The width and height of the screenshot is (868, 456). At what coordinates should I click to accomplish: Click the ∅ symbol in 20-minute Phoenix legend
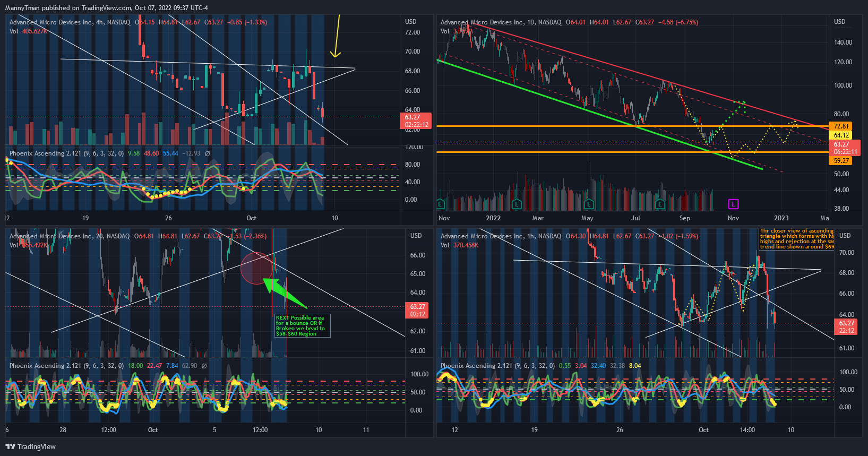click(x=204, y=366)
